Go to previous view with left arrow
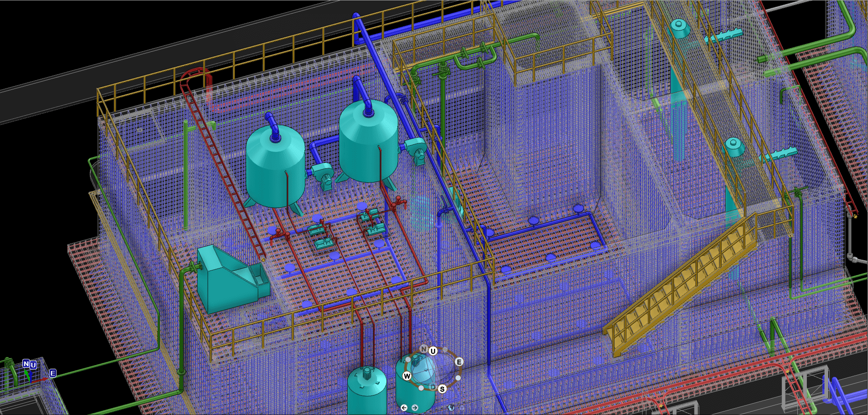The width and height of the screenshot is (868, 415). click(x=404, y=408)
